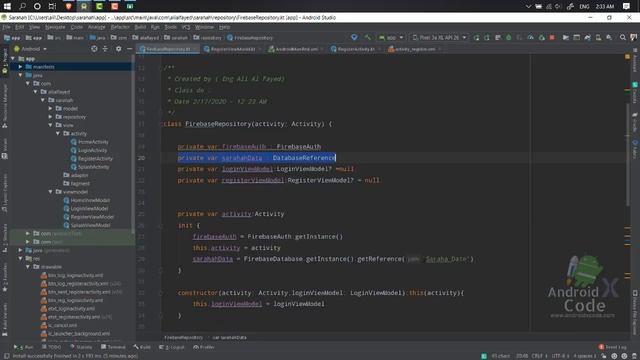640x360 pixels.
Task: Open the File menu
Action: click(x=7, y=27)
